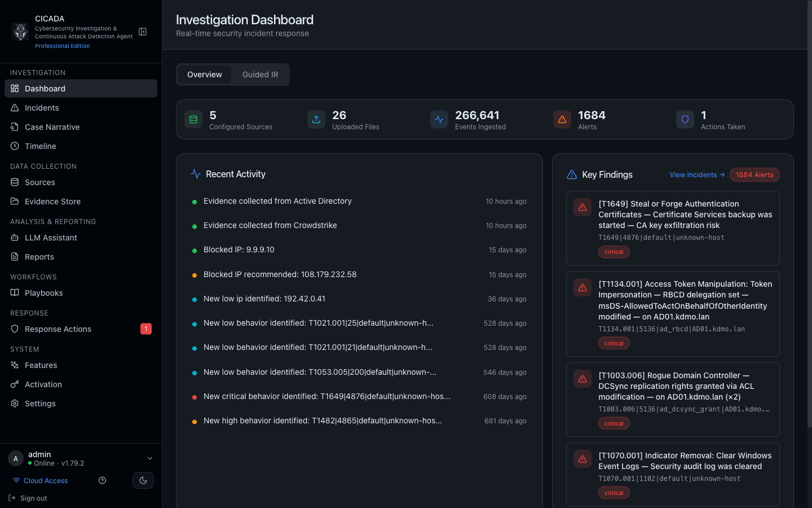The height and width of the screenshot is (508, 812).
Task: Switch to the Overview tab
Action: (205, 75)
